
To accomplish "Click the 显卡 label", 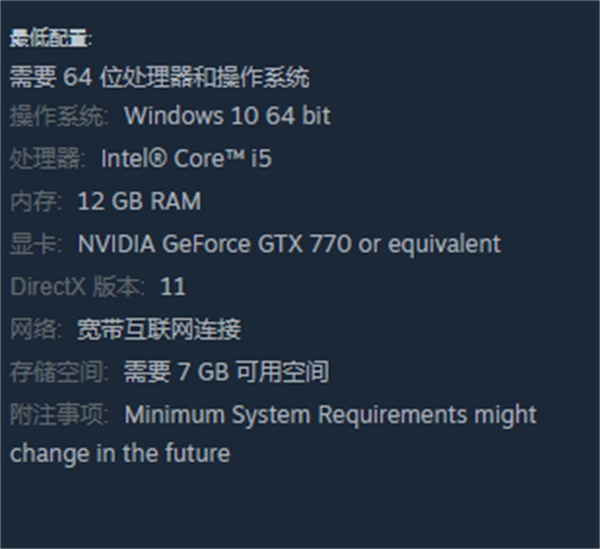I will coord(36,244).
